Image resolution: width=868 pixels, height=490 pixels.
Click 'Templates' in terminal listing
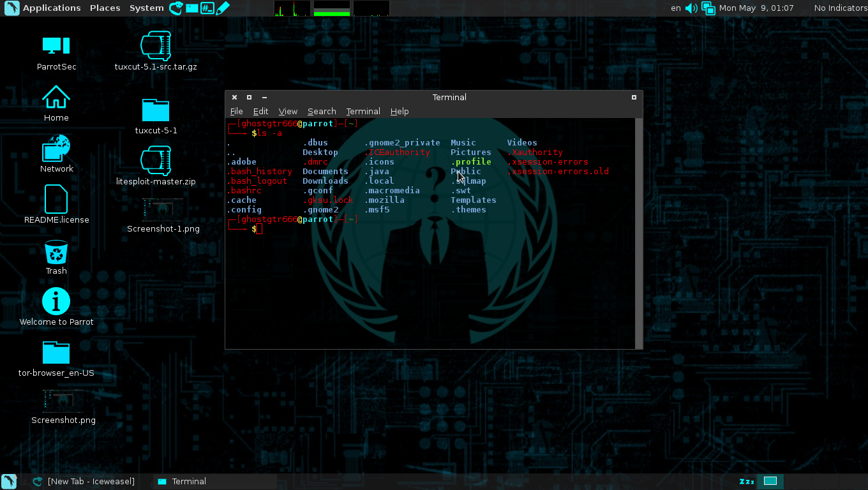[x=474, y=200]
